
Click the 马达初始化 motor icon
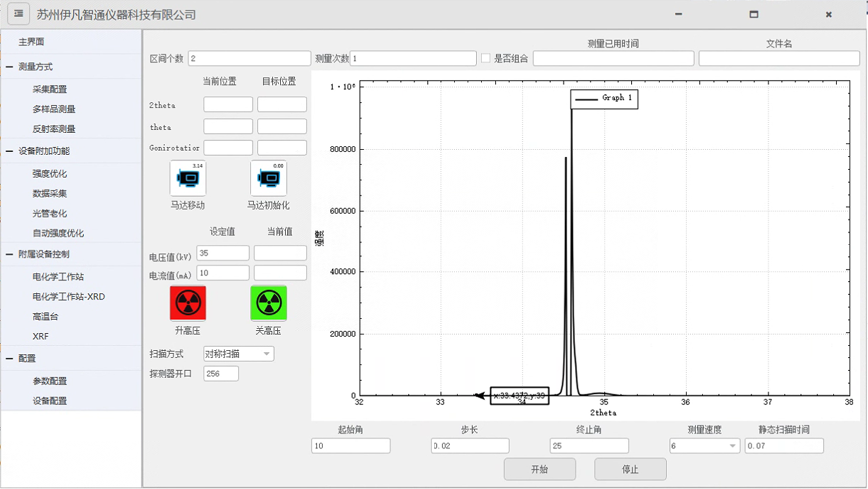click(x=268, y=178)
